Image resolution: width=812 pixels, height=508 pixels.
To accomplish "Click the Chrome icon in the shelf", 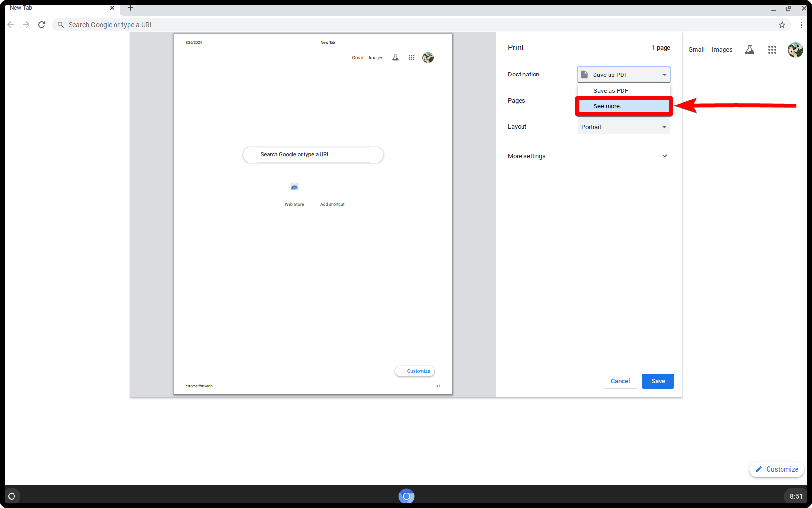I will [x=406, y=496].
